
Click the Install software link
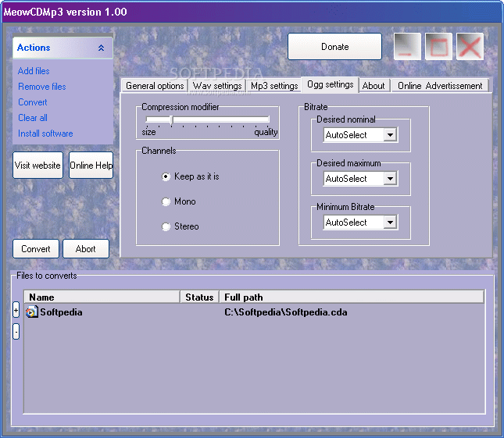tap(45, 134)
